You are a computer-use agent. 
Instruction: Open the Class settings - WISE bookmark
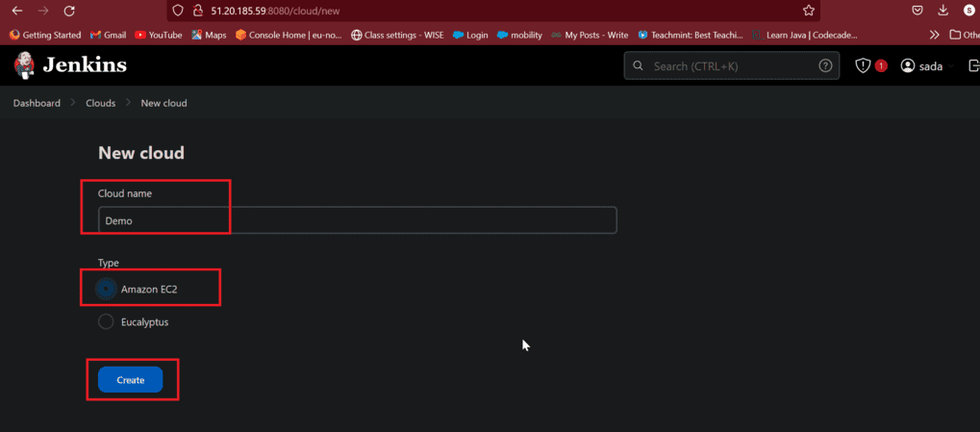point(397,35)
